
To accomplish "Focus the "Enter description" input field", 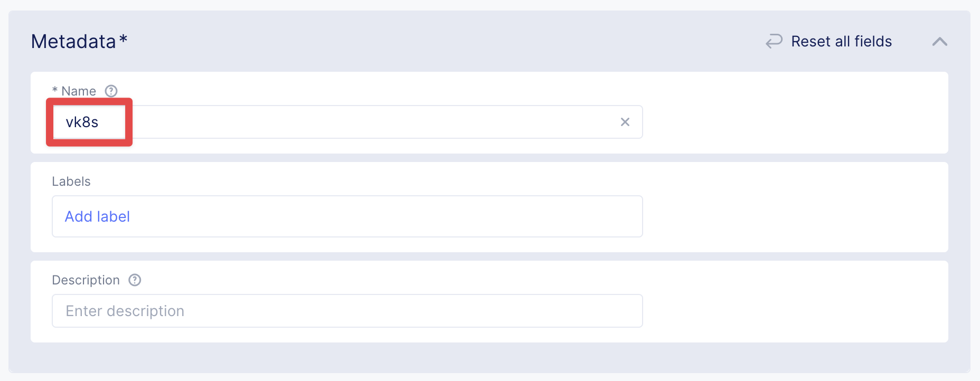I will pyautogui.click(x=347, y=311).
